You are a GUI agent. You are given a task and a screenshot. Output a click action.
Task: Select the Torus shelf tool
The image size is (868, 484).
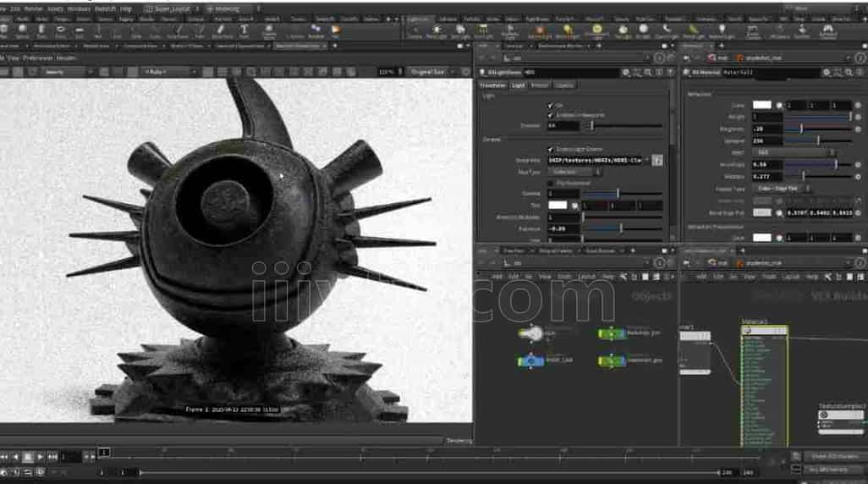point(60,31)
